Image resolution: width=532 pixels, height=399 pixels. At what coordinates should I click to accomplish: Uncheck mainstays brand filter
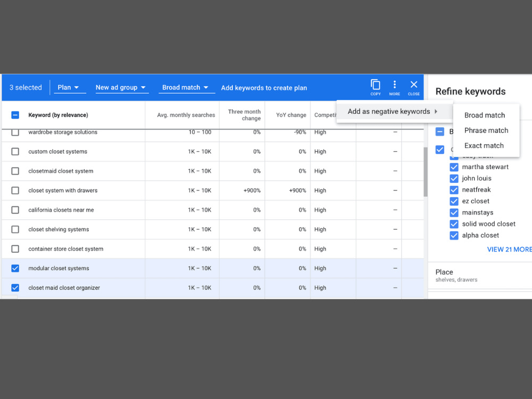click(454, 213)
